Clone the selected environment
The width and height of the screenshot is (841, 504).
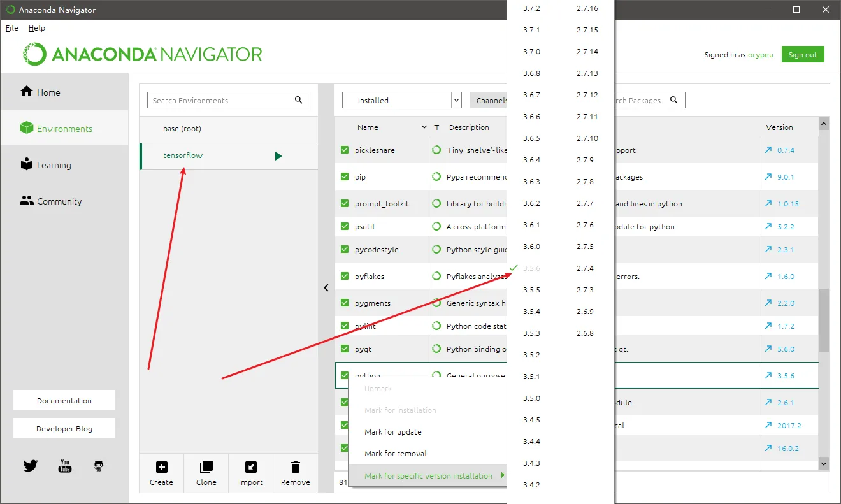(x=206, y=473)
